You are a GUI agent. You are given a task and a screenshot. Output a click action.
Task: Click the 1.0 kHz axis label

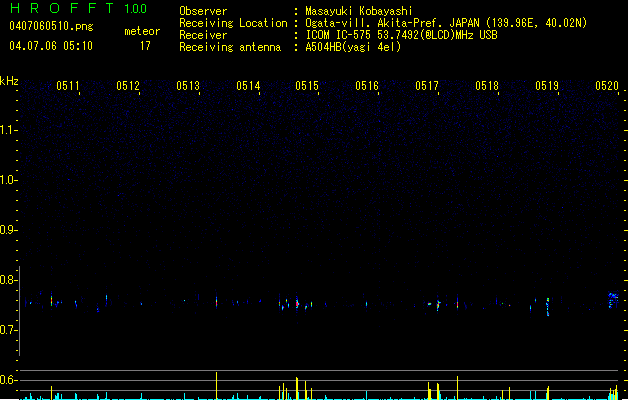[8, 180]
